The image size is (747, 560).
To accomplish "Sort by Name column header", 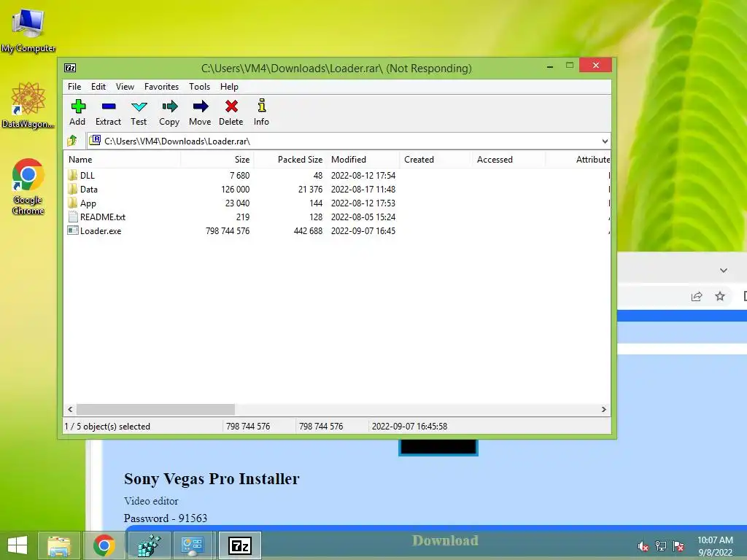I will [122, 160].
